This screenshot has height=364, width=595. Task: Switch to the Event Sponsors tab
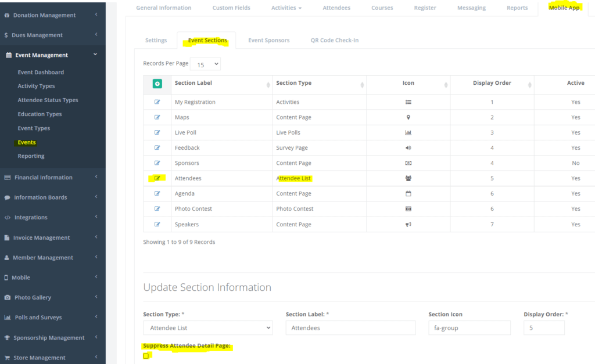(268, 41)
